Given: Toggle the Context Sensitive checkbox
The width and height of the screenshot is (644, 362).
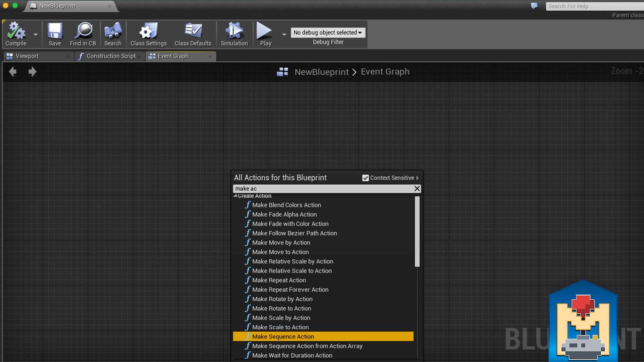Looking at the screenshot, I should click(365, 178).
